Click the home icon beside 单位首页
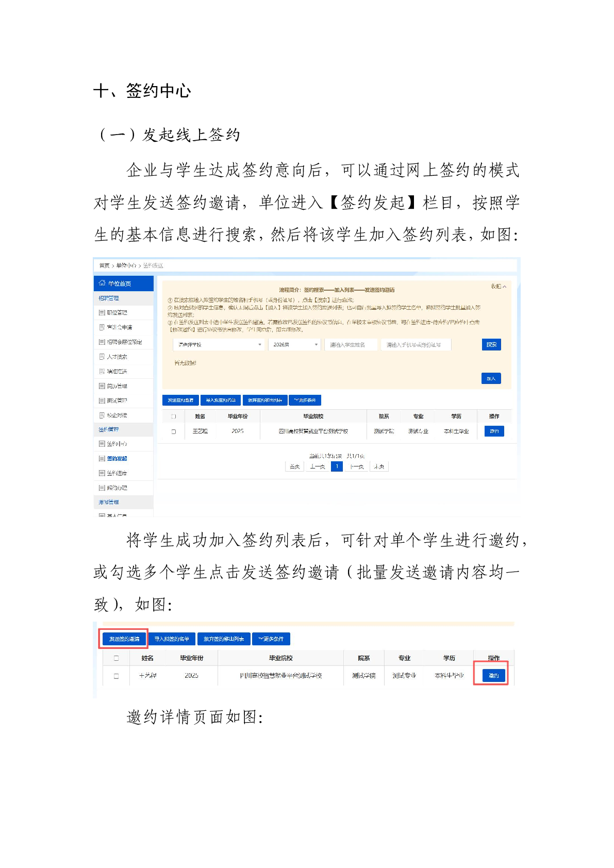The width and height of the screenshot is (614, 868). [x=102, y=283]
